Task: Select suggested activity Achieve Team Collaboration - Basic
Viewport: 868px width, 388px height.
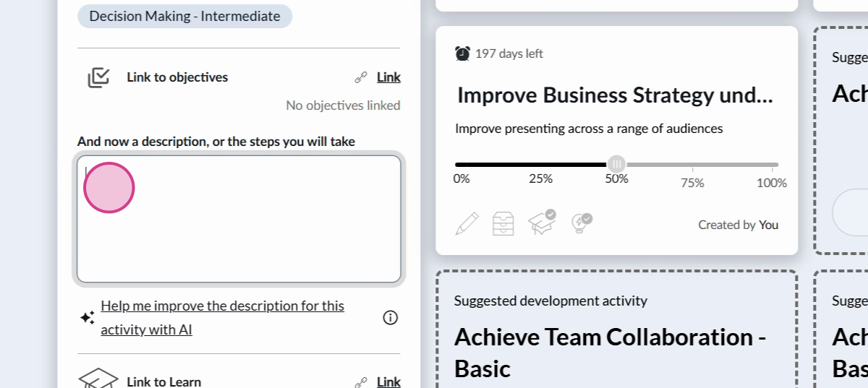Action: [610, 352]
